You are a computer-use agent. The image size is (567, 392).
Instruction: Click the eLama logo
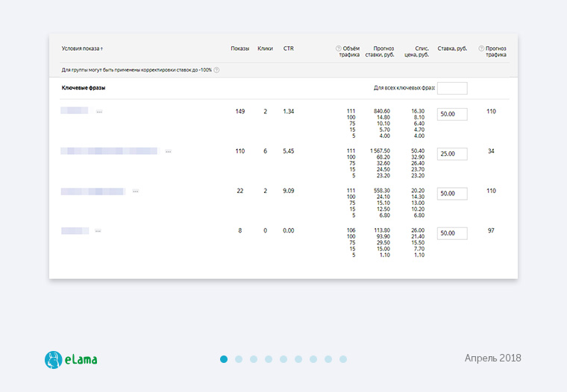tap(71, 359)
